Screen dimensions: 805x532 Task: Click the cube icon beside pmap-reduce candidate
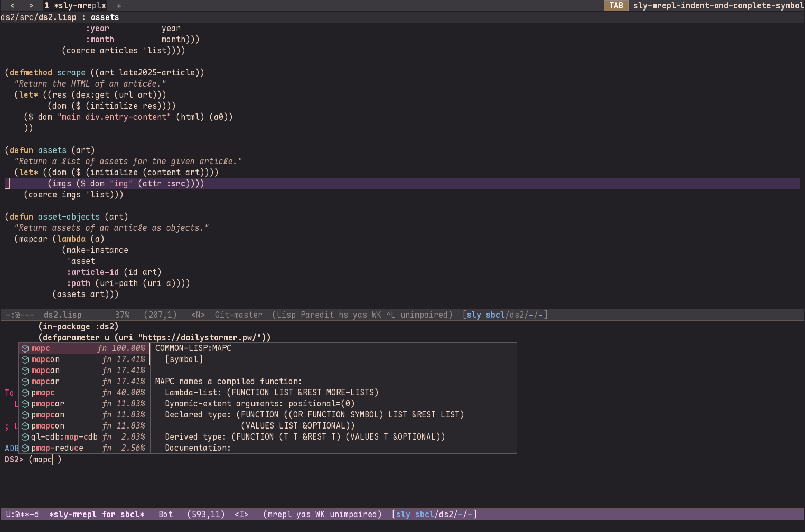click(25, 448)
